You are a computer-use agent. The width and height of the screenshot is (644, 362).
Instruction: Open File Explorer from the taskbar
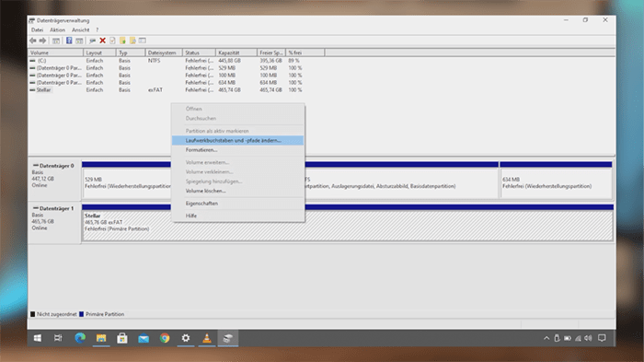(x=101, y=338)
